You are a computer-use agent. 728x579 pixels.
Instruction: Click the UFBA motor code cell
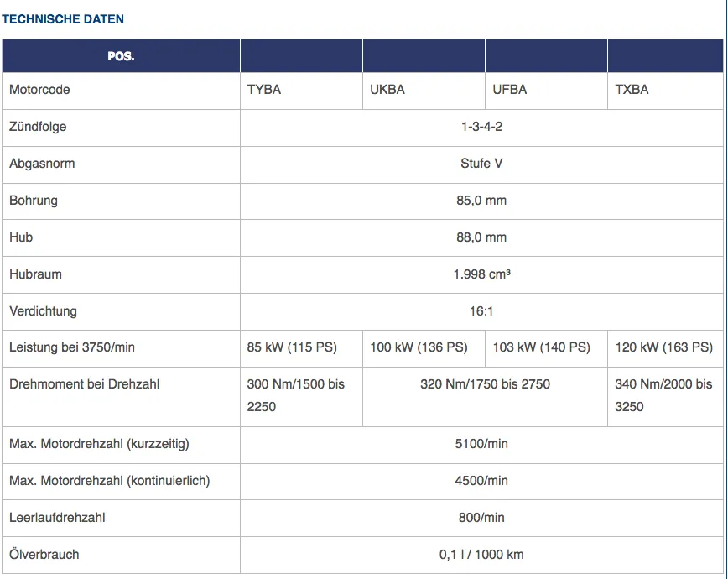510,90
